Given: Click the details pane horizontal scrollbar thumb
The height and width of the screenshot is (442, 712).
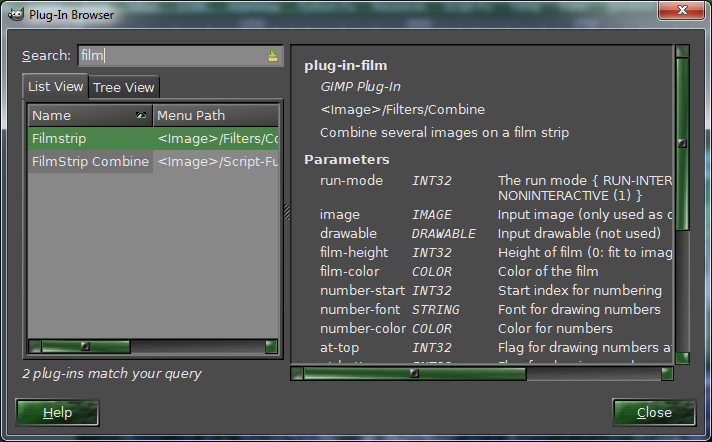Looking at the screenshot, I should tap(414, 373).
